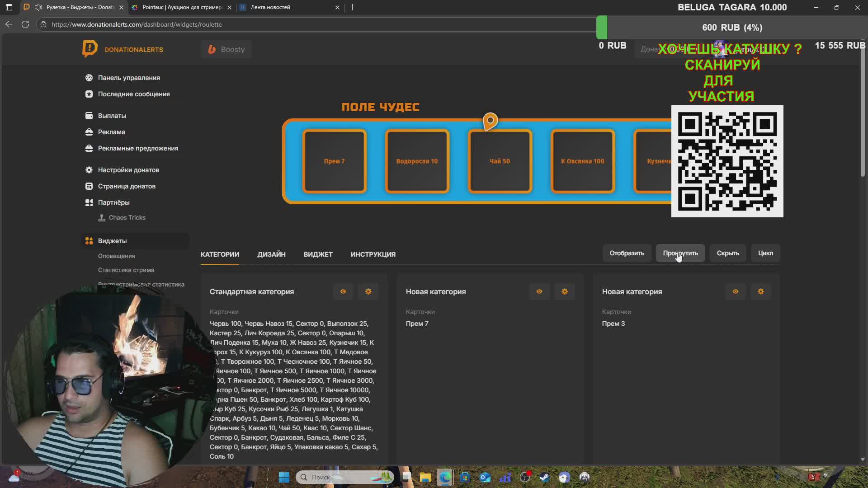Switch to the КАТЕГОРИИ tab

point(220,254)
